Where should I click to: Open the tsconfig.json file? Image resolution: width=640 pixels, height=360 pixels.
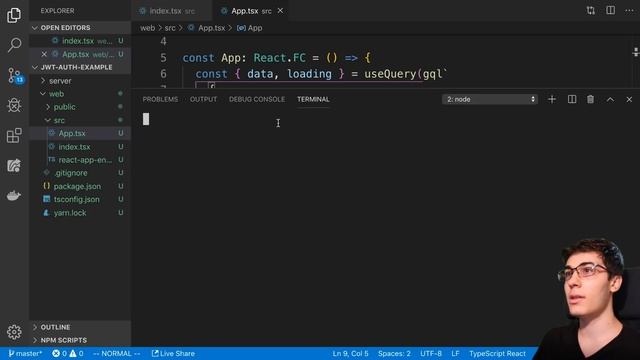tap(80, 199)
